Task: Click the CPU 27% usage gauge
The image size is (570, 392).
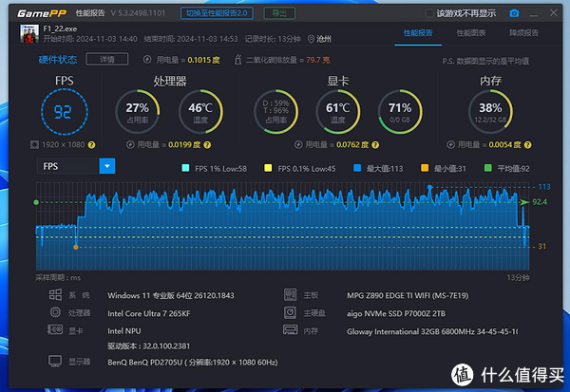Action: [138, 112]
